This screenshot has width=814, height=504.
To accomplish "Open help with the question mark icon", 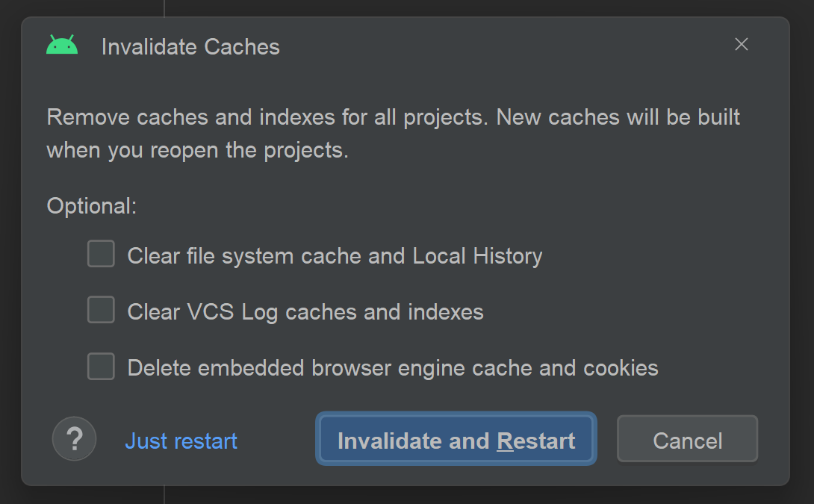I will coord(74,438).
